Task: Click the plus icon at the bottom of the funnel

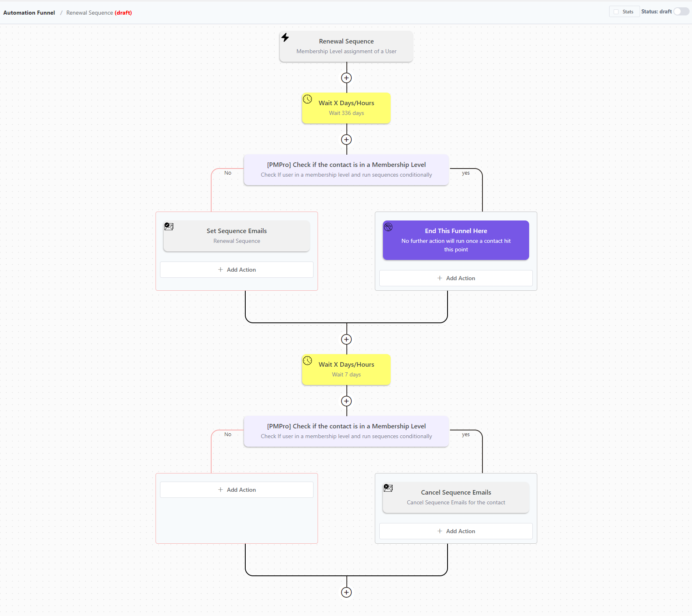Action: point(346,592)
